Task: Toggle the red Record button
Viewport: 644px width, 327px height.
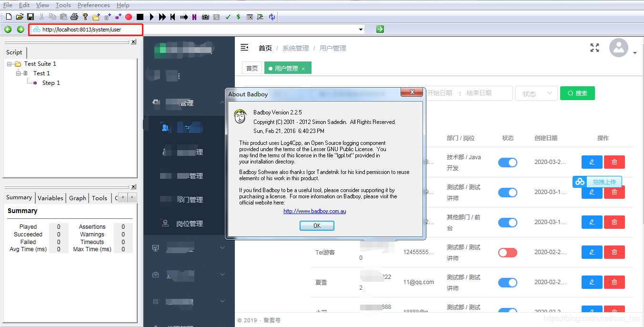Action: pos(129,17)
